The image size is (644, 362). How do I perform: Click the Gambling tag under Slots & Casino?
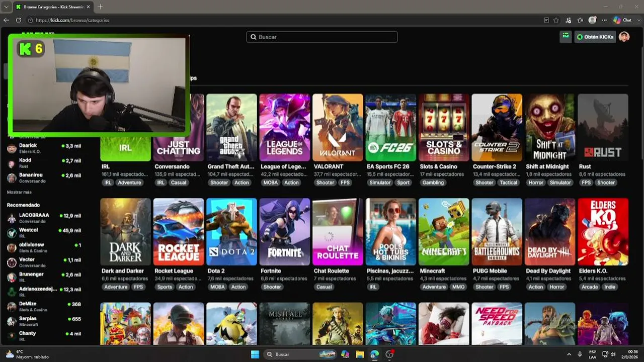tap(433, 183)
